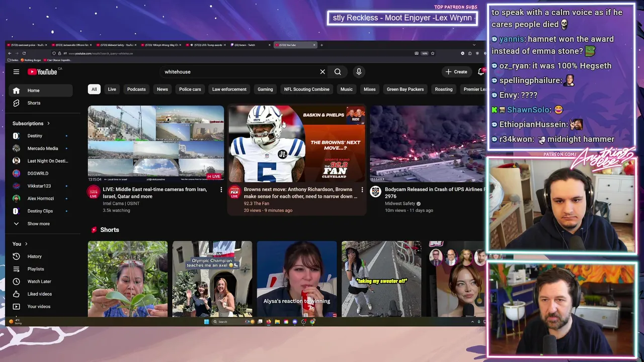
Task: Select the NFL Scouting Combine chip
Action: [x=307, y=89]
